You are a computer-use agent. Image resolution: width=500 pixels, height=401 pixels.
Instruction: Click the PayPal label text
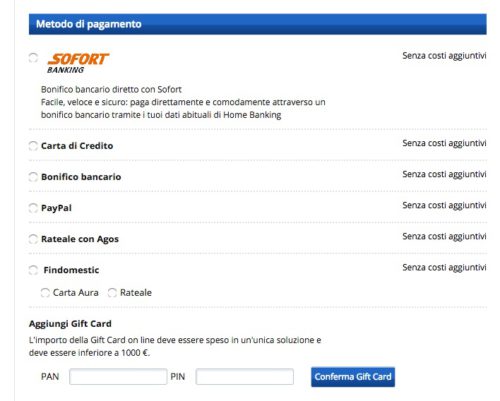tap(56, 208)
